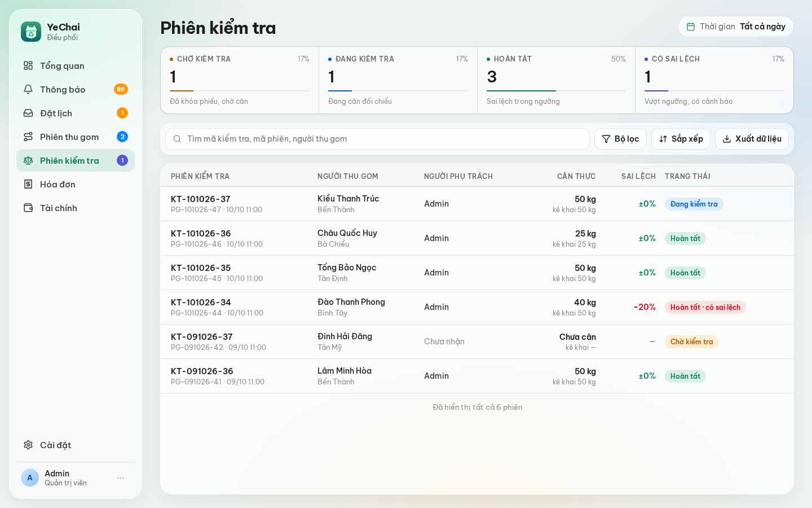Select the Chờ kiểm tra summary card
Image resolution: width=812 pixels, height=508 pixels.
(x=240, y=80)
